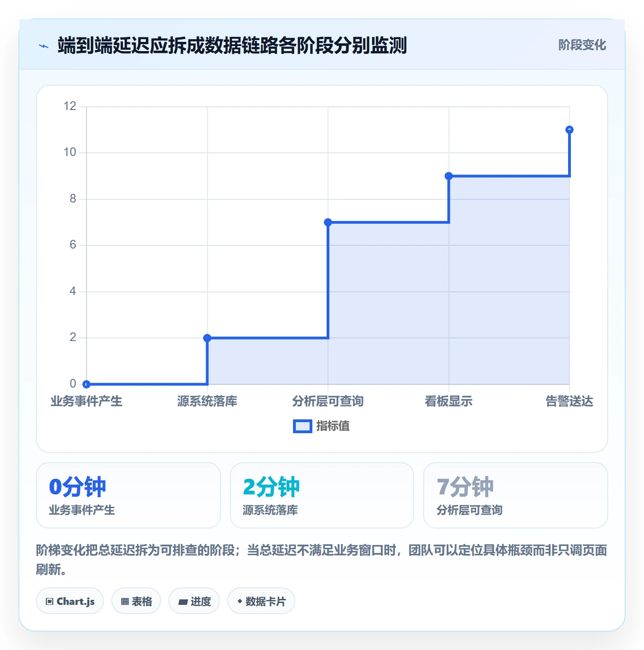644x650 pixels.
Task: Click the y-axis value 2
Action: pyautogui.click(x=73, y=337)
